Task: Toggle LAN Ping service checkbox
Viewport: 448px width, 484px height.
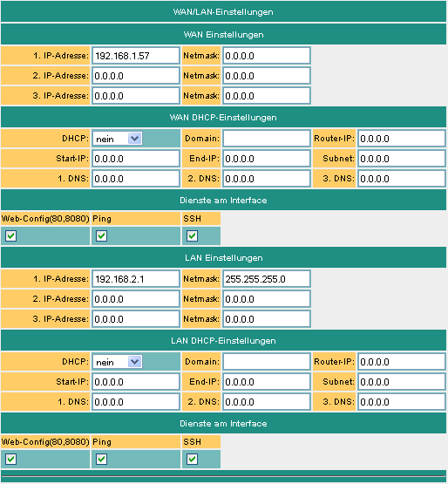Action: point(101,460)
